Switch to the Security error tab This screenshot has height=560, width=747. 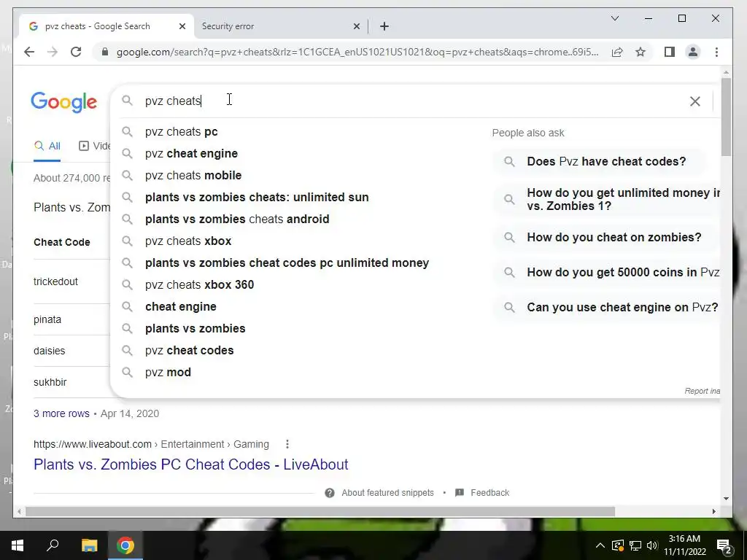[281, 26]
